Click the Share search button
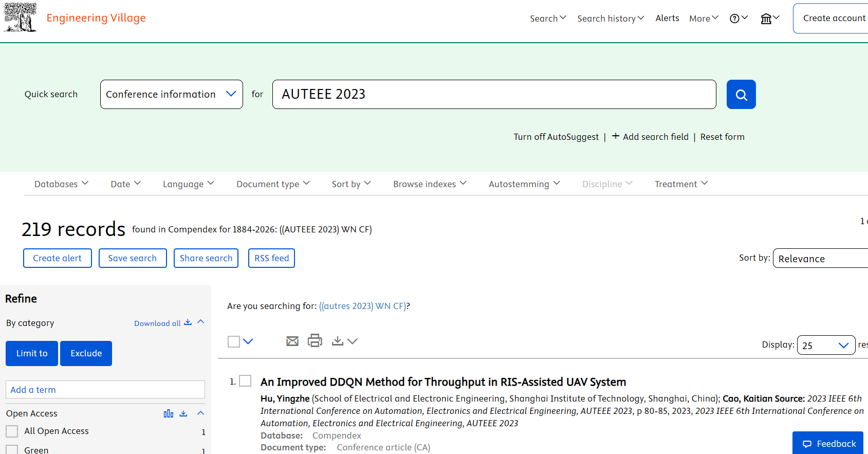Screen dimensions: 868x454 [206, 258]
